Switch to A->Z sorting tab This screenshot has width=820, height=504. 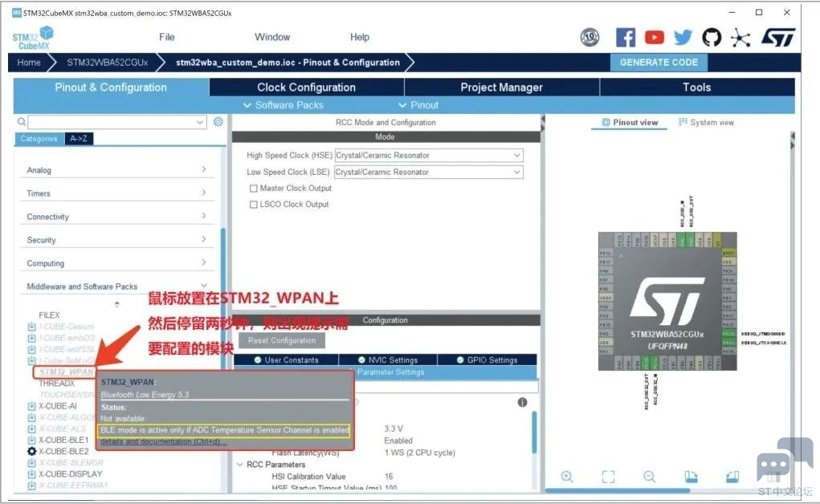pos(79,139)
